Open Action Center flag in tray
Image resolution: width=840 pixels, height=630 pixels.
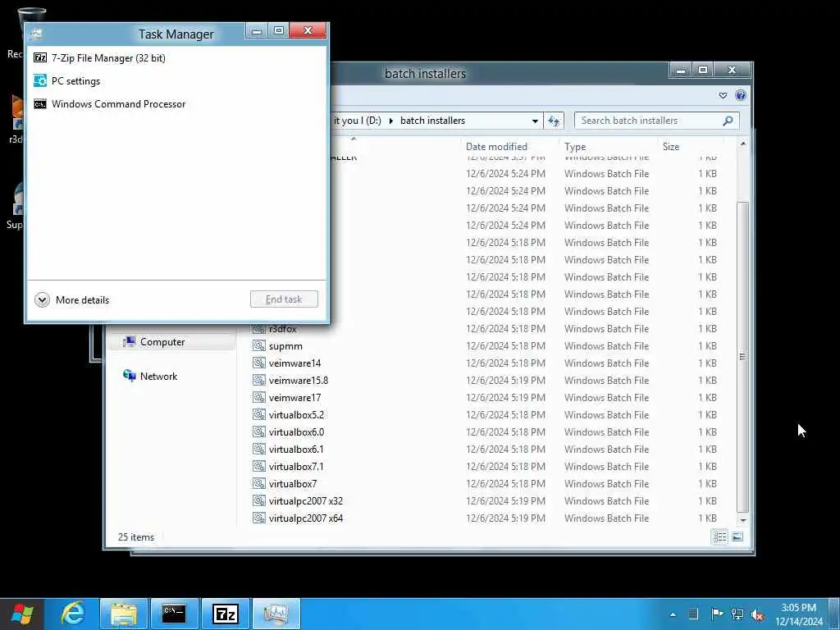(716, 614)
